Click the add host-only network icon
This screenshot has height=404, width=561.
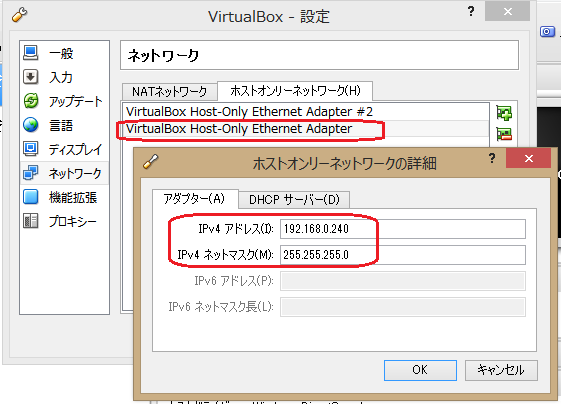(504, 113)
